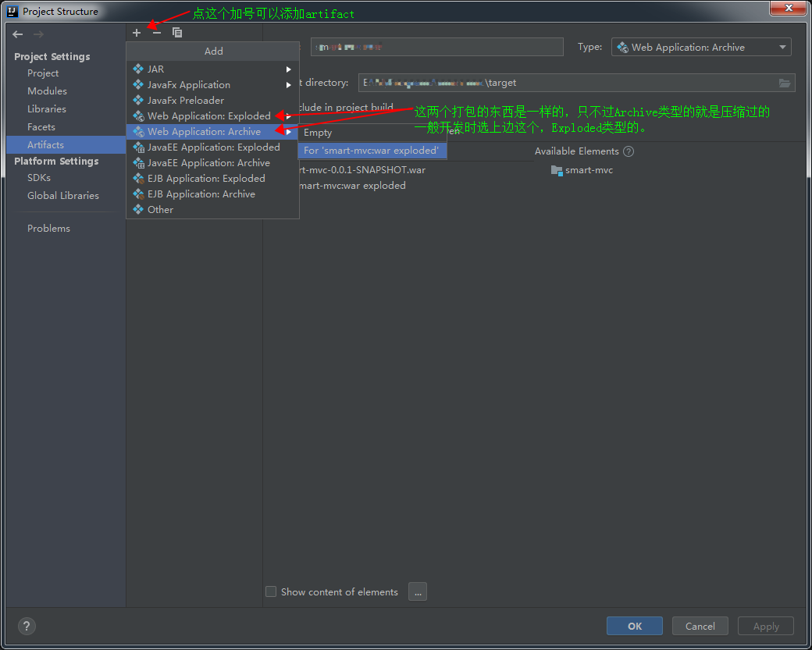Viewport: 812px width, 650px height.
Task: Open the output directory folder picker icon
Action: (x=785, y=83)
